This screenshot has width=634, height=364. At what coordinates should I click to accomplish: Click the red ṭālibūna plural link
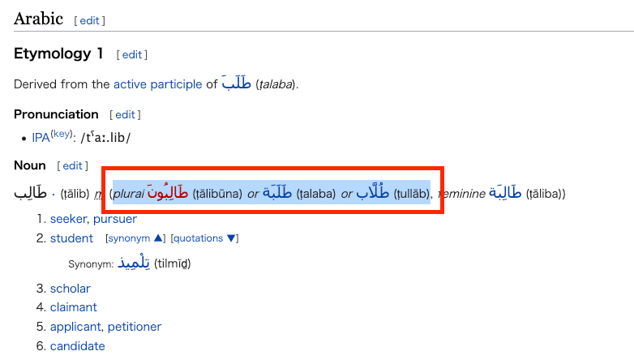(x=169, y=194)
